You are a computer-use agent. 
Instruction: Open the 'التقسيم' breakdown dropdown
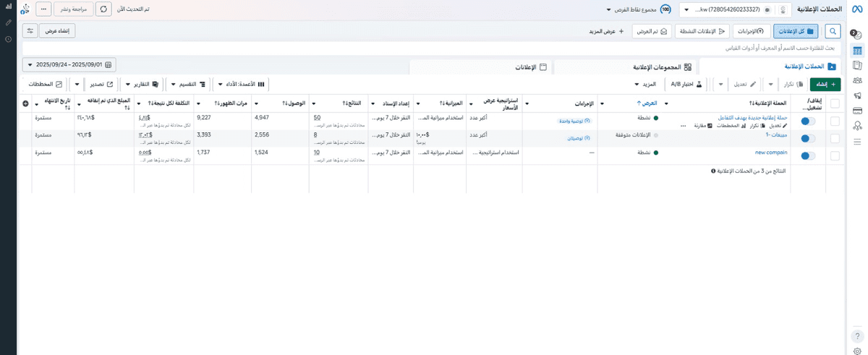pyautogui.click(x=187, y=85)
